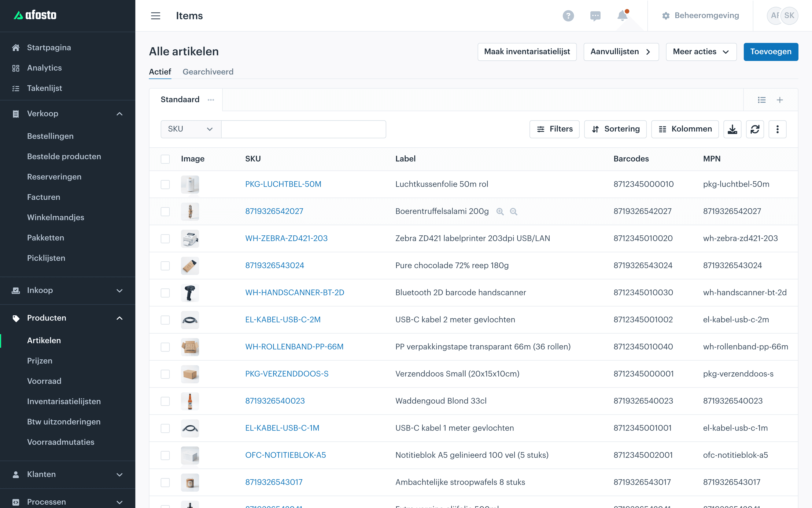Open the Aanvullijsten button

point(621,52)
